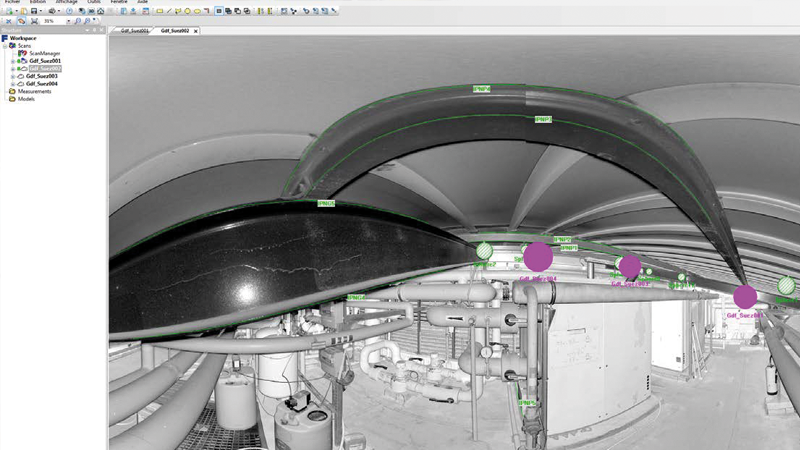Switch to the Gdf_Suez001 tab

134,31
